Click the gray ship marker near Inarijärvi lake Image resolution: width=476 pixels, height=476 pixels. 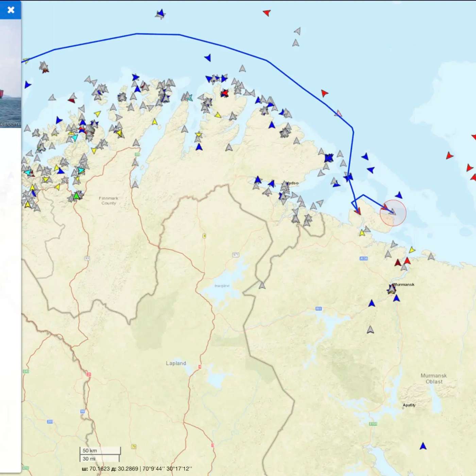(x=262, y=285)
